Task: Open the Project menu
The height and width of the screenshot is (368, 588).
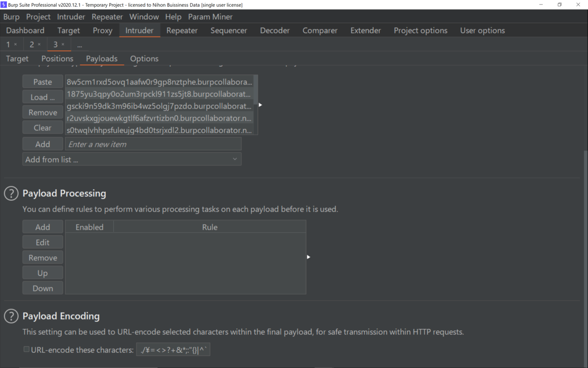Action: [38, 17]
